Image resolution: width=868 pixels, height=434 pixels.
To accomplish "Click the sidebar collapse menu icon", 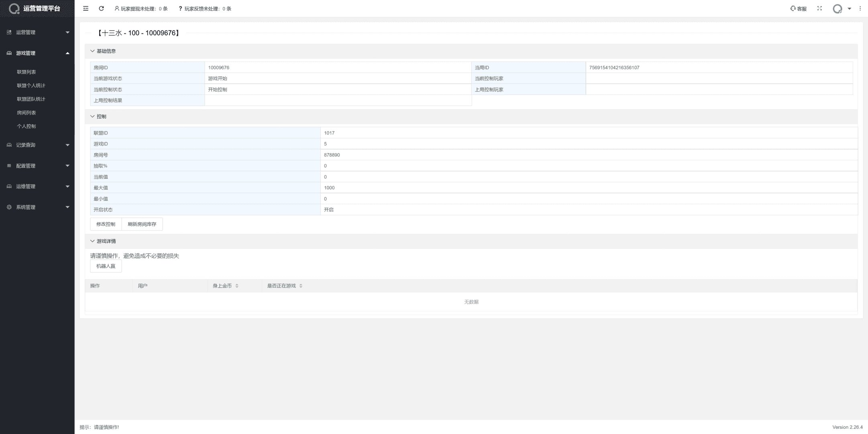I will tap(86, 8).
